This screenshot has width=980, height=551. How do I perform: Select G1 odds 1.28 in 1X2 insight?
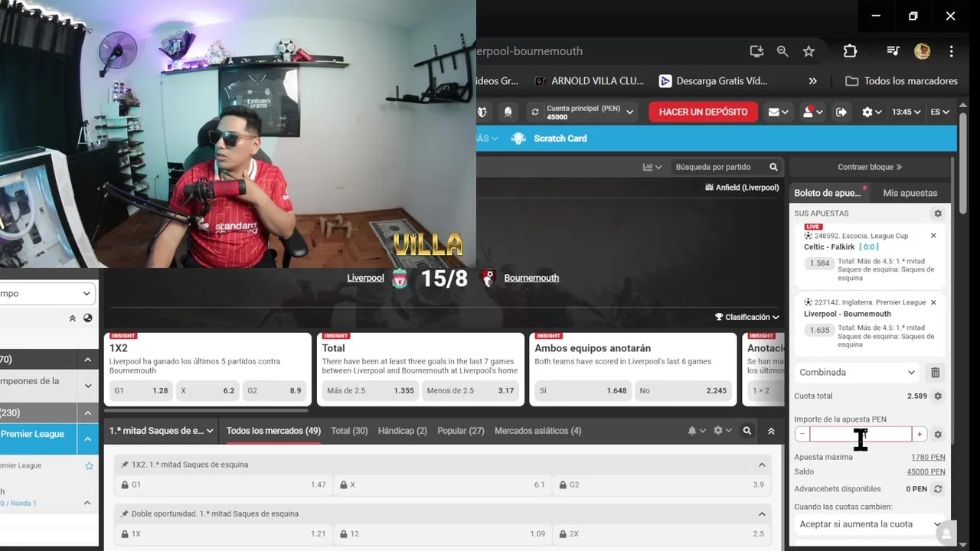141,390
